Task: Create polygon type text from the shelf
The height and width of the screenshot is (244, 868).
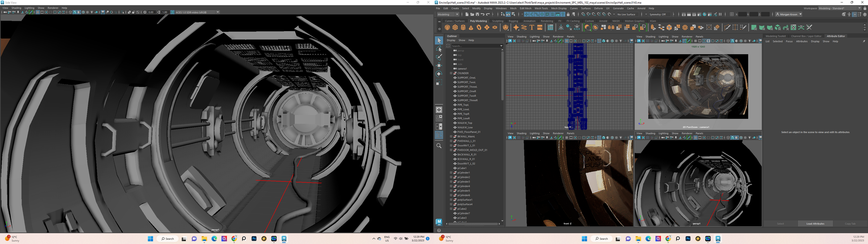Action: click(x=532, y=27)
